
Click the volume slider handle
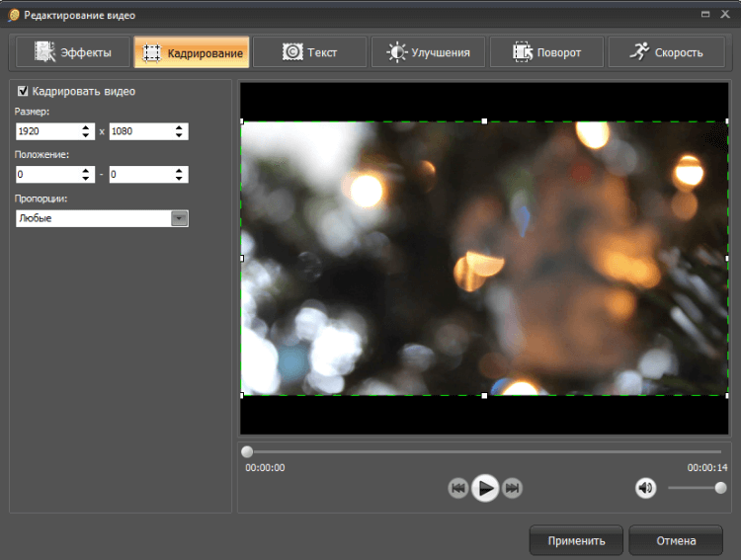720,488
